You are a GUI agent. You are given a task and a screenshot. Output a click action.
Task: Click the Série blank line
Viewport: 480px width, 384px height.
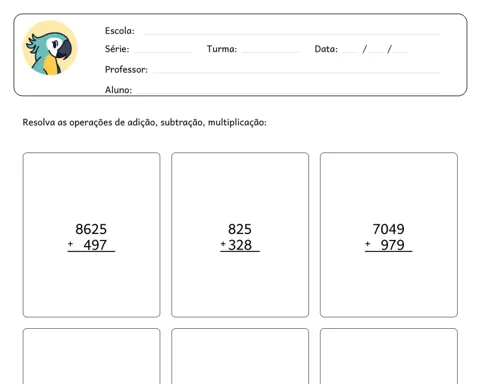tap(163, 52)
